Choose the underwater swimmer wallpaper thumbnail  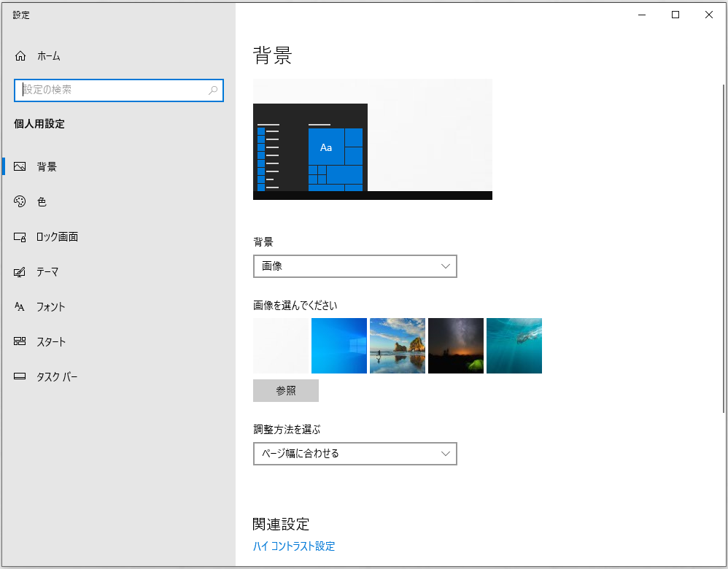point(514,346)
